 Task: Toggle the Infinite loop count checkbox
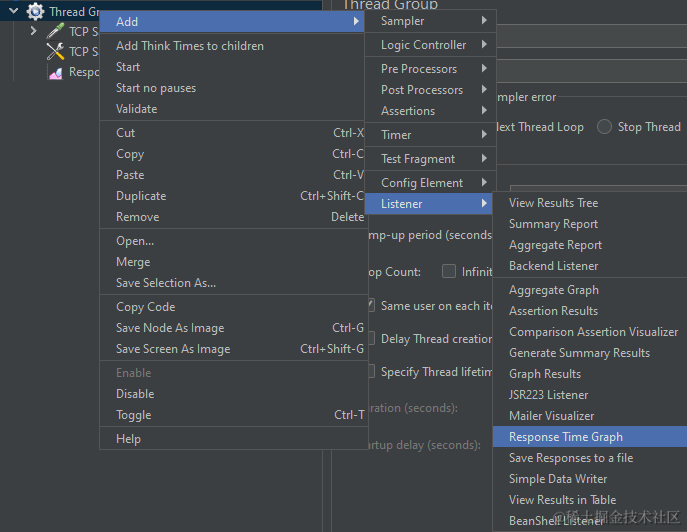click(449, 271)
